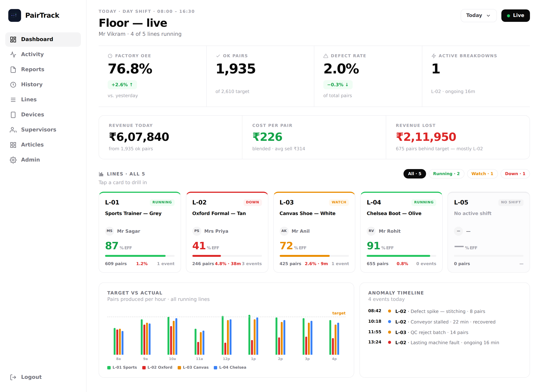Click the Devices phone icon
The image size is (542, 392).
(13, 115)
